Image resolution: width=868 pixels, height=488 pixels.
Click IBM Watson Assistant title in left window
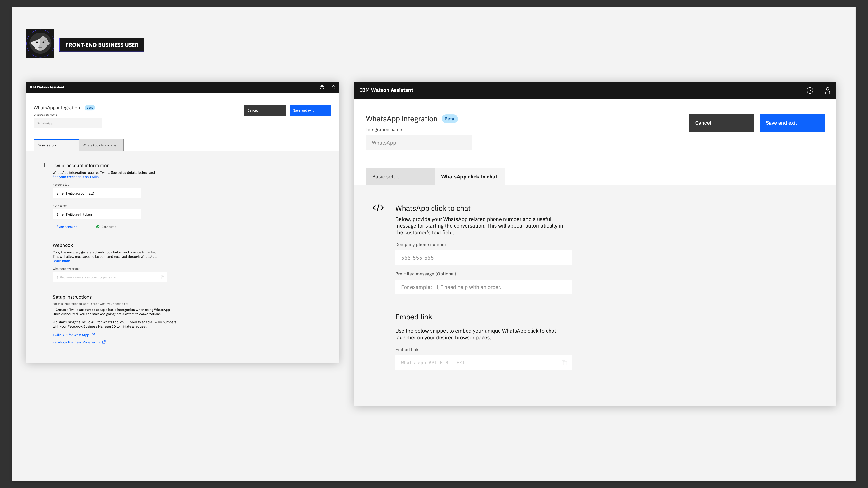pyautogui.click(x=47, y=87)
